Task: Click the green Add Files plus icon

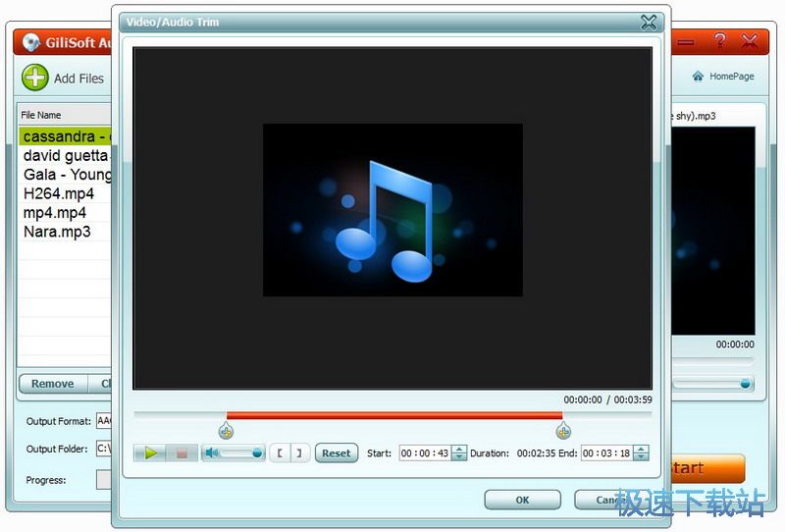Action: tap(35, 78)
